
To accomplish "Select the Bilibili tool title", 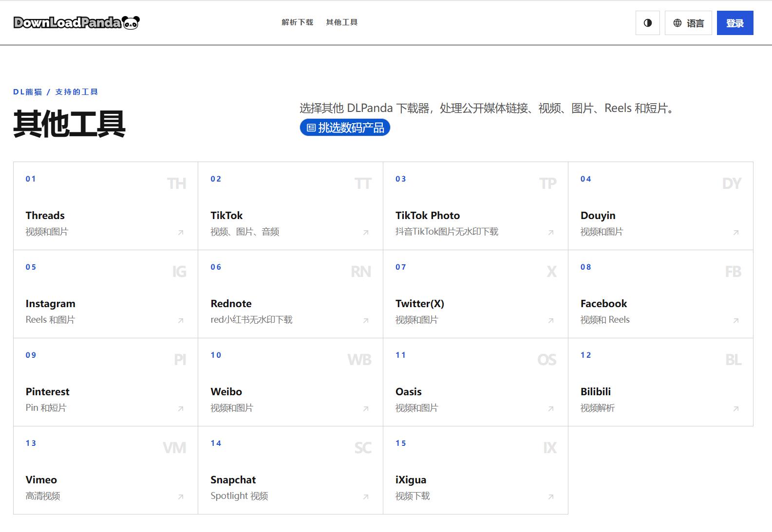I will [596, 392].
